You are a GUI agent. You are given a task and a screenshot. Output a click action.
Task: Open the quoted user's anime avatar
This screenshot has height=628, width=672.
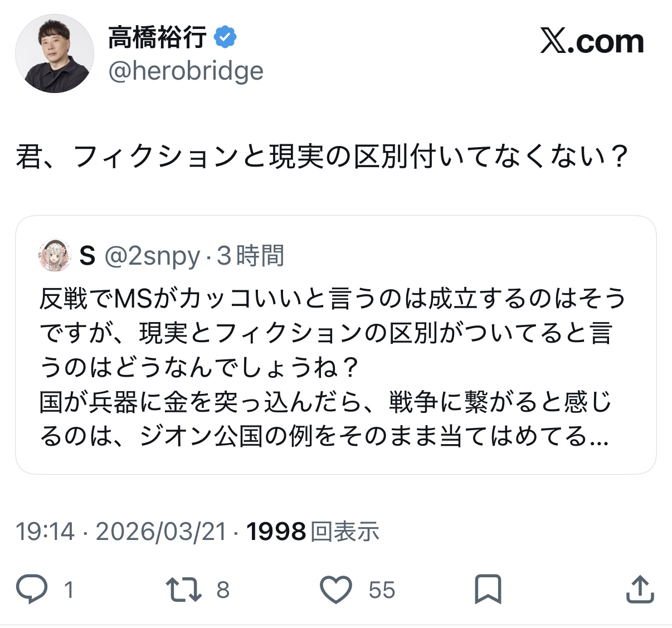[55, 256]
